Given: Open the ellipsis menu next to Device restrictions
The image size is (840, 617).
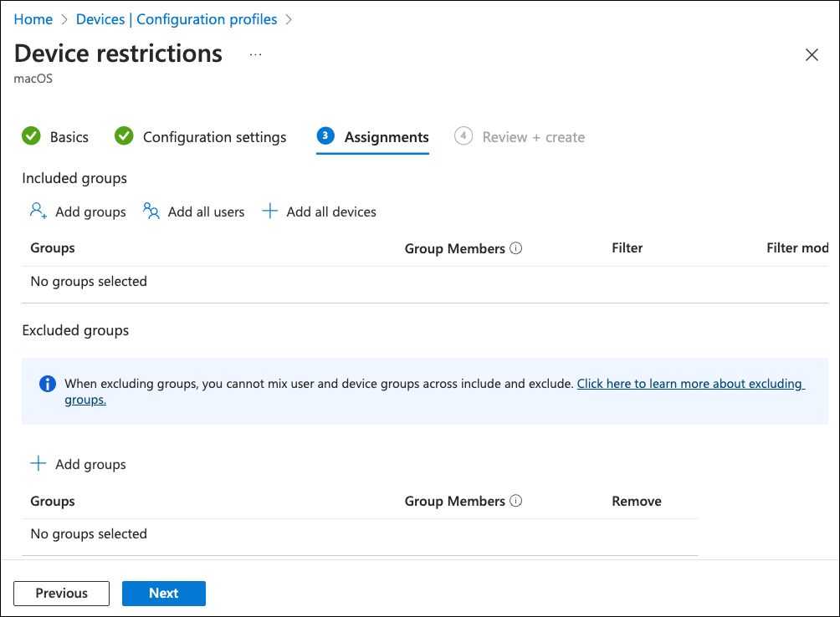Looking at the screenshot, I should click(x=255, y=54).
